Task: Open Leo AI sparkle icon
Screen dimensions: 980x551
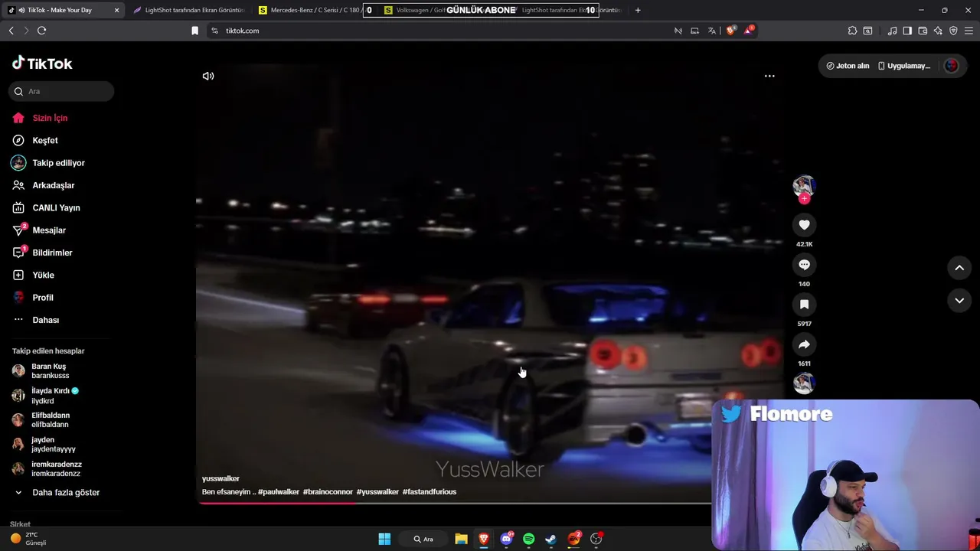Action: [938, 31]
